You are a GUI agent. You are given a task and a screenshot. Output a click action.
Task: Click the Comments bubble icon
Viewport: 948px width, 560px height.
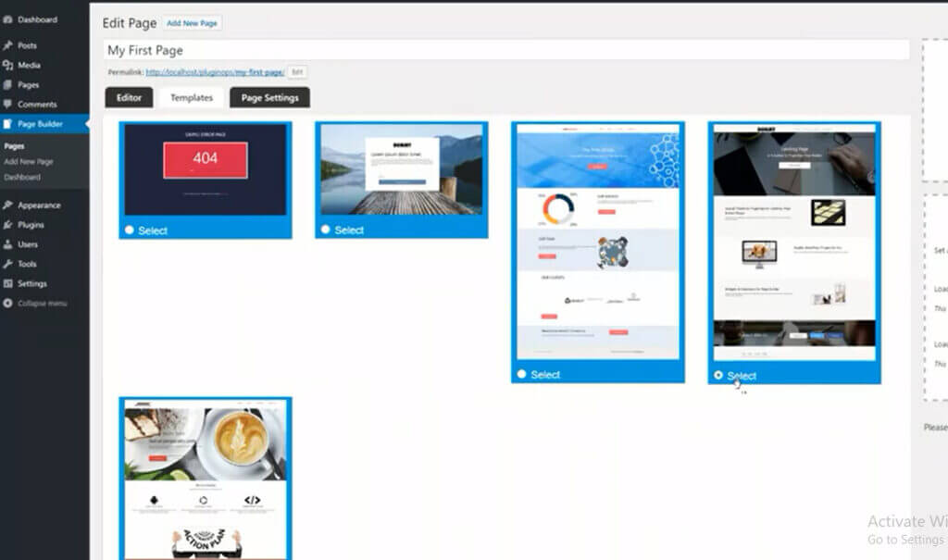(x=7, y=104)
